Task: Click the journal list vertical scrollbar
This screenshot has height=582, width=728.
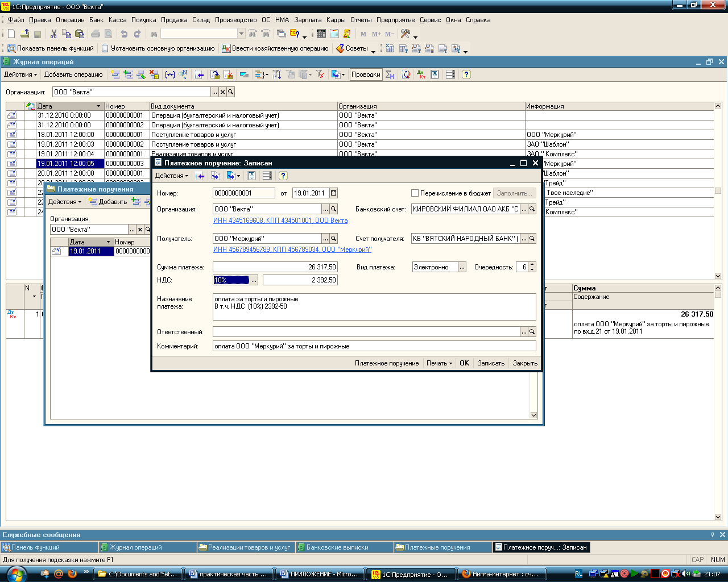Action: coord(718,191)
